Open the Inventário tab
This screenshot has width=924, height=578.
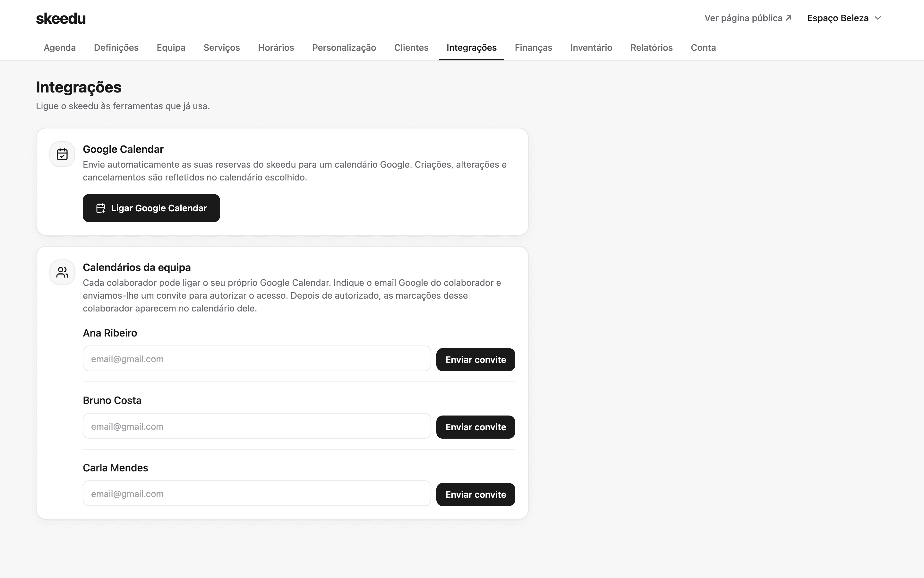coord(591,48)
